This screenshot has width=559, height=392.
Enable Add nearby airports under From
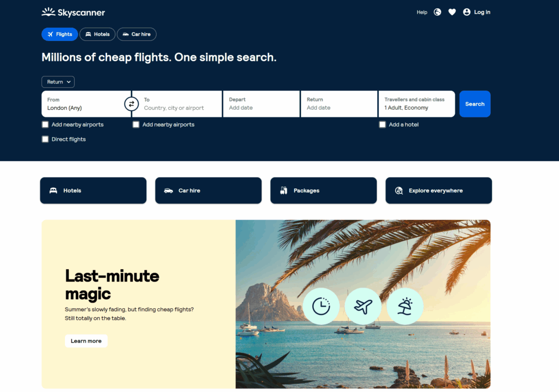pos(45,124)
